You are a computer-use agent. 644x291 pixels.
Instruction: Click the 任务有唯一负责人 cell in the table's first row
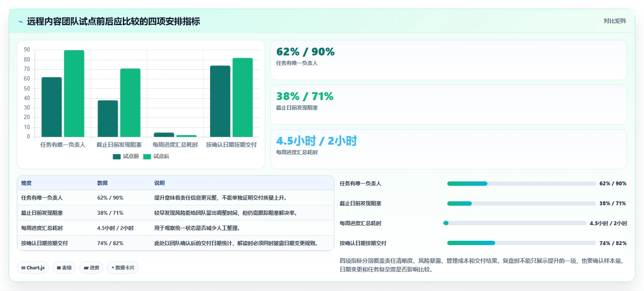tap(42, 198)
